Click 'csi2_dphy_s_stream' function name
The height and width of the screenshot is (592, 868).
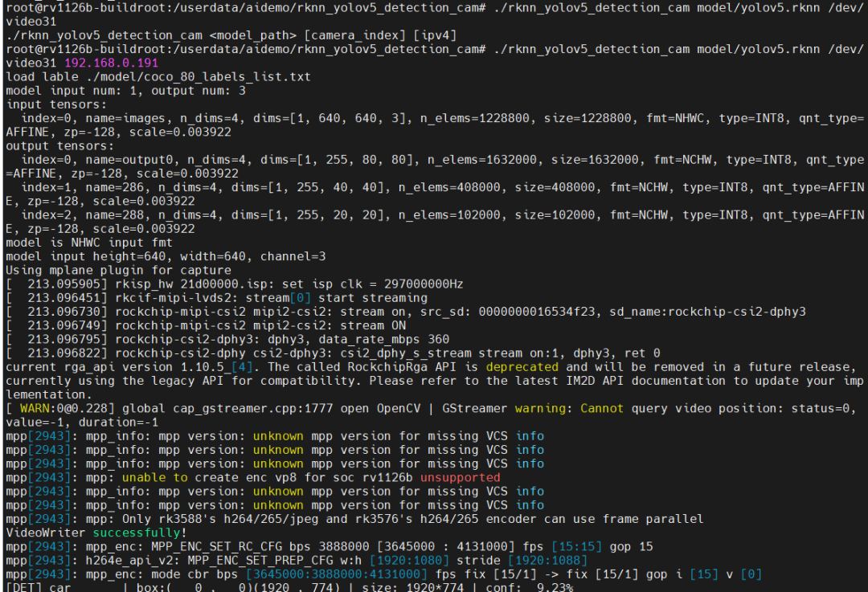pyautogui.click(x=406, y=353)
